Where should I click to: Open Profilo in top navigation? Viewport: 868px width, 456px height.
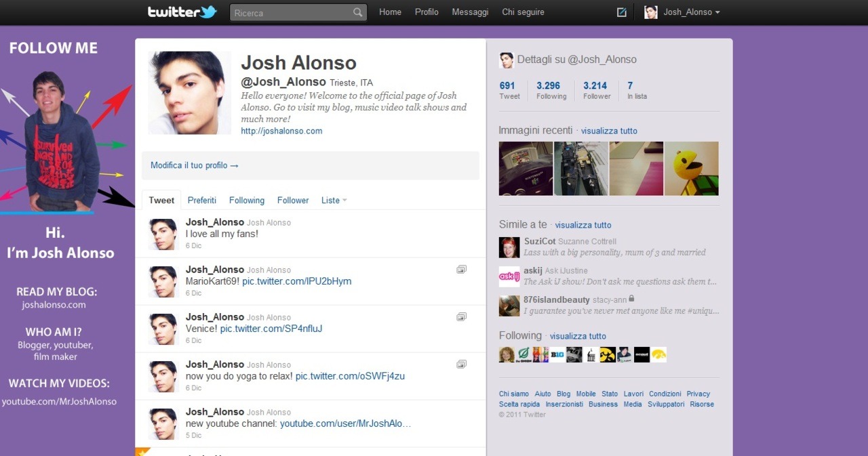[427, 12]
